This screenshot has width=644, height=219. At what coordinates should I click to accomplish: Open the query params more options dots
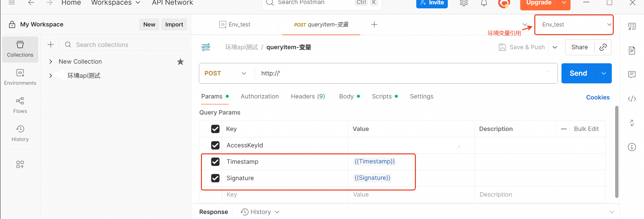click(x=564, y=129)
